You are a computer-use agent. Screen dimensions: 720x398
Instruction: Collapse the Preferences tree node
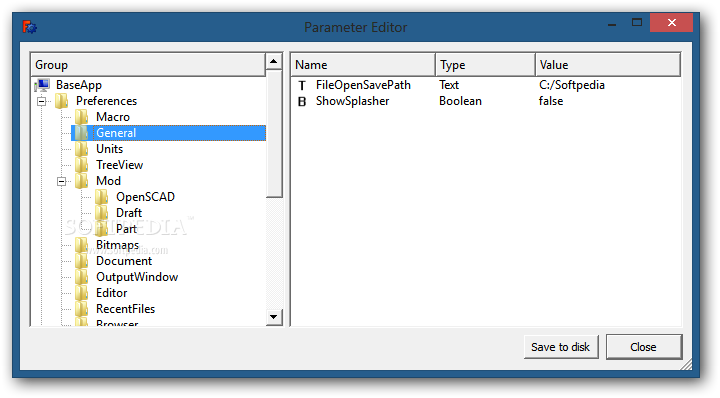(x=42, y=101)
